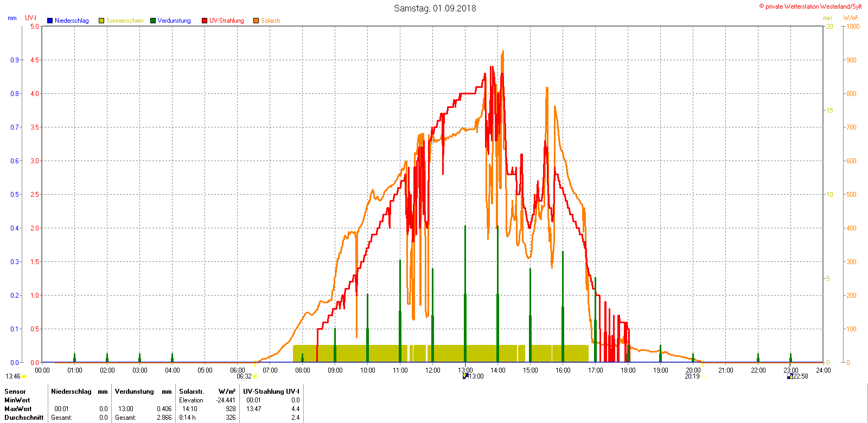Click the 500 value on the W/m² axis
Image resolution: width=868 pixels, height=423 pixels.
851,195
